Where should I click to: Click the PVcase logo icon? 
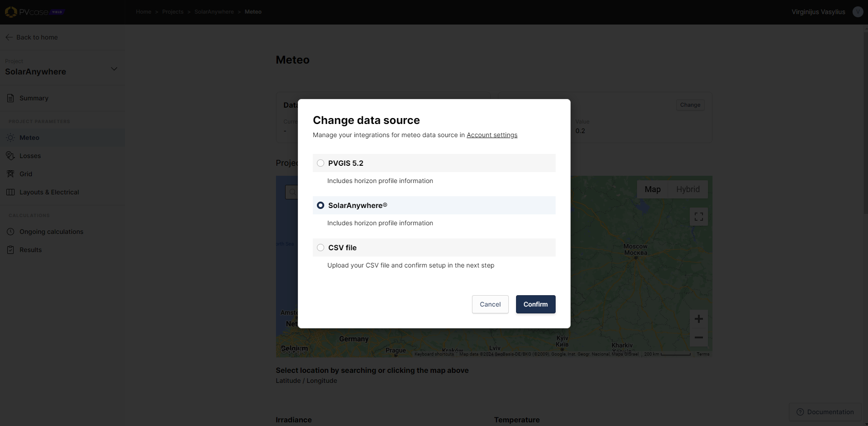tap(11, 12)
